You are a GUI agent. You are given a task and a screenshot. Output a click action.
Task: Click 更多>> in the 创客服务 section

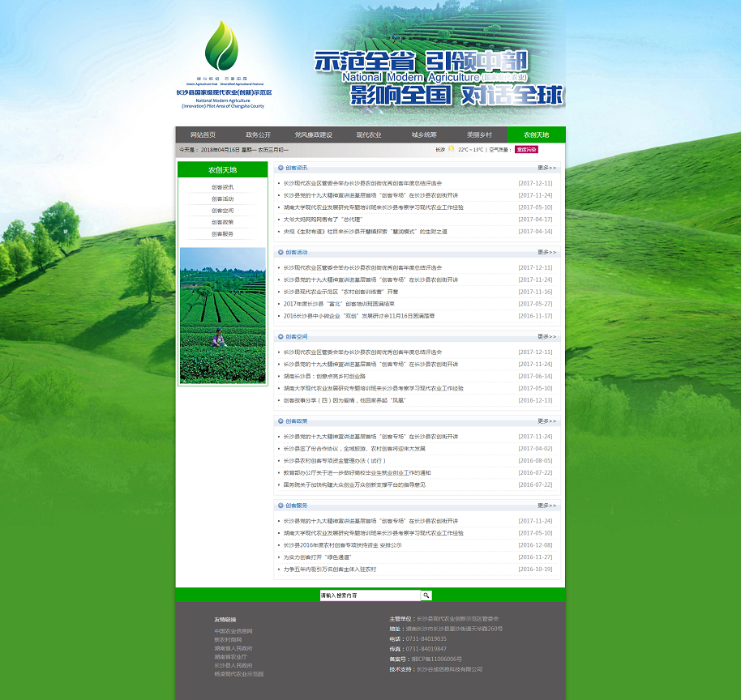(x=546, y=506)
